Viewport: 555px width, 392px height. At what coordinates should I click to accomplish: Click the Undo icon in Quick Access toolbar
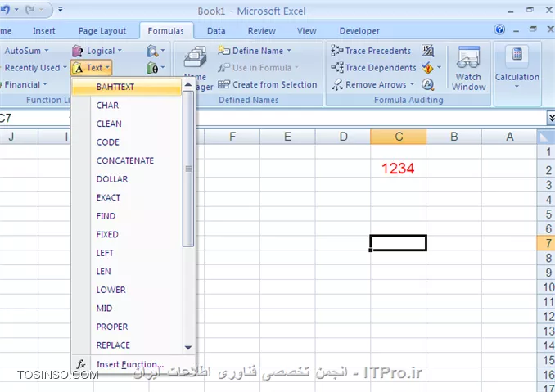click(5, 10)
